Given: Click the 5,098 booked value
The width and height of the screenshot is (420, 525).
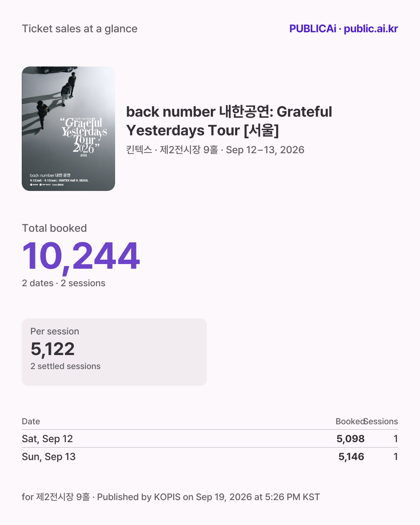Looking at the screenshot, I should (x=350, y=439).
